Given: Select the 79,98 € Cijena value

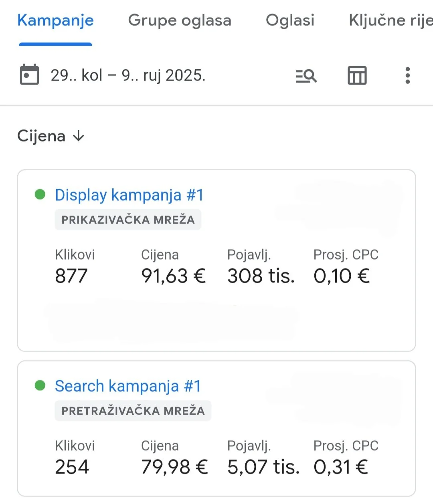Looking at the screenshot, I should click(174, 467).
